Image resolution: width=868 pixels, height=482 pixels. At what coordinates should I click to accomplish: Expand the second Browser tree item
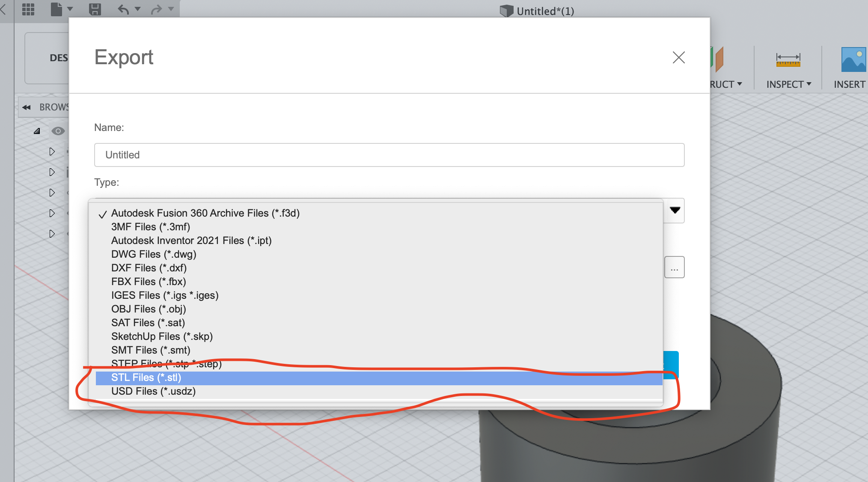pos(52,172)
